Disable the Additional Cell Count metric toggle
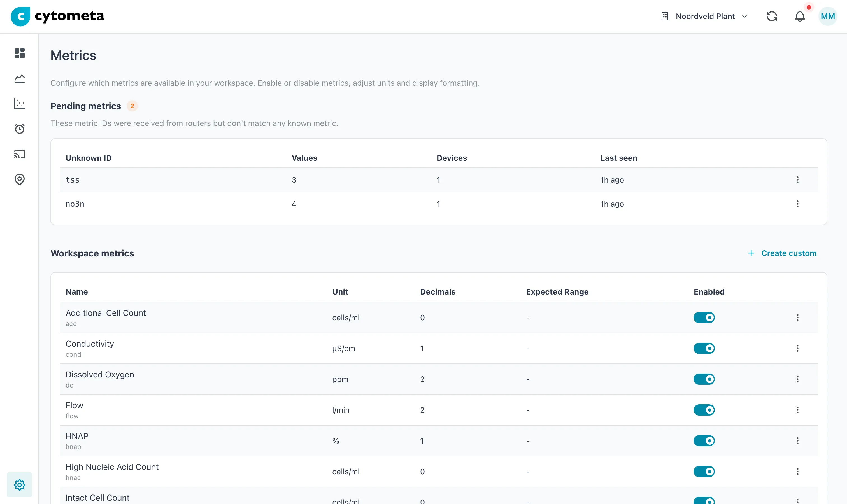The width and height of the screenshot is (847, 504). pyautogui.click(x=704, y=318)
